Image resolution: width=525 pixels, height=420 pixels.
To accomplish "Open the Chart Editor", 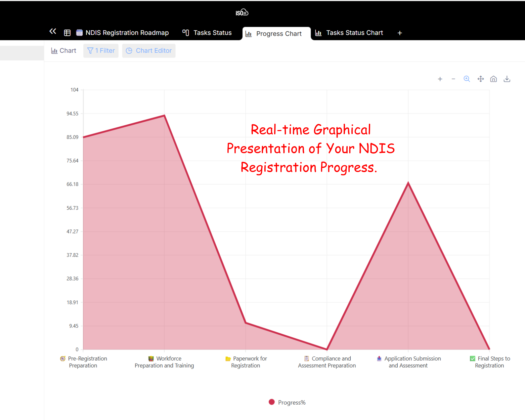I will [x=149, y=51].
